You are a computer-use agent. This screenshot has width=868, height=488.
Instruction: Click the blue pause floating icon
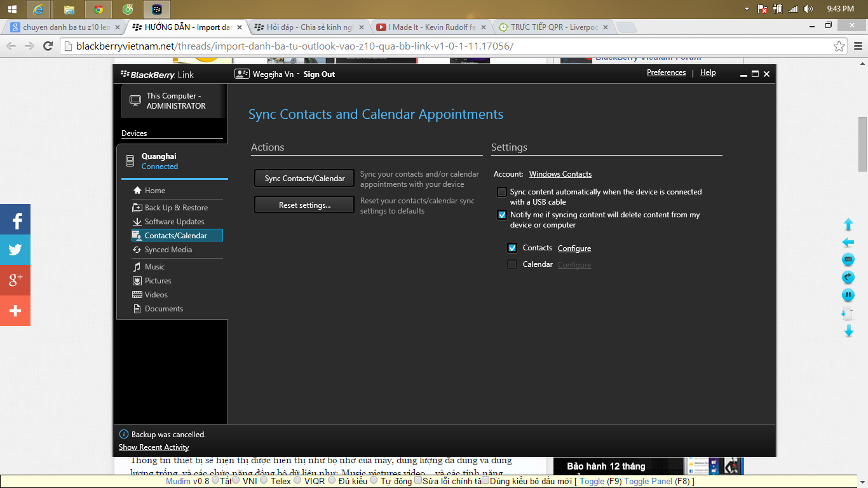point(848,295)
